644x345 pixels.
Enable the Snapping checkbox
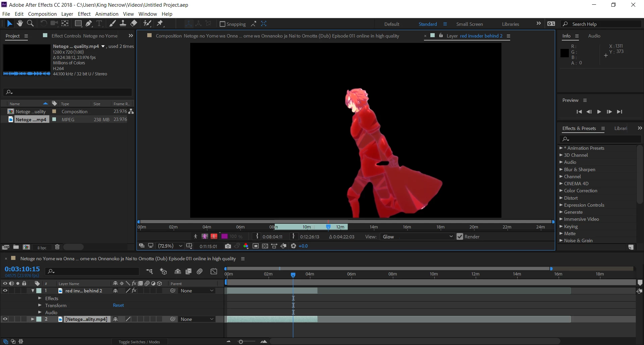(x=222, y=24)
